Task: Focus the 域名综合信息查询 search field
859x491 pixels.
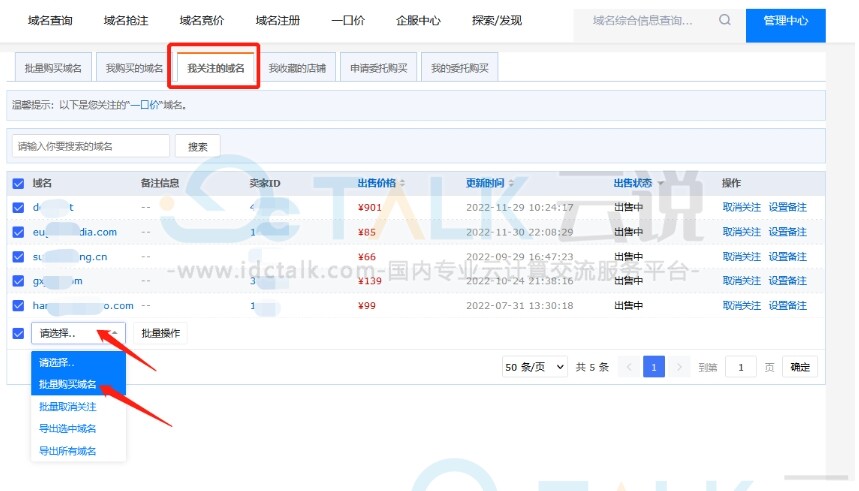Action: point(644,21)
